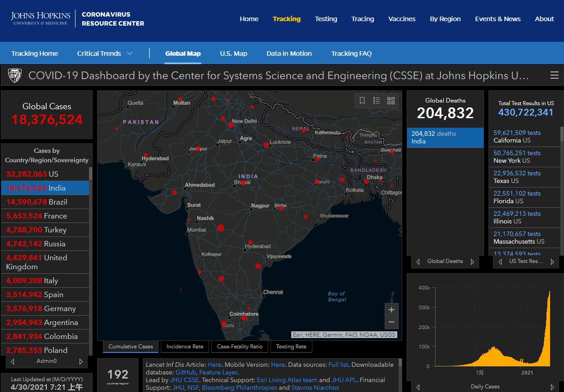Switch to the Incidence Rate tab
Image resolution: width=564 pixels, height=392 pixels.
(x=185, y=347)
